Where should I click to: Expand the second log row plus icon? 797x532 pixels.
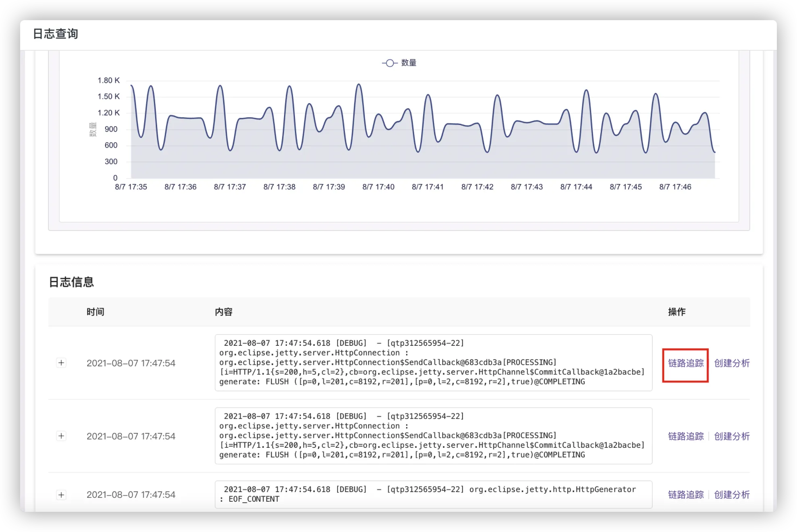click(x=61, y=436)
